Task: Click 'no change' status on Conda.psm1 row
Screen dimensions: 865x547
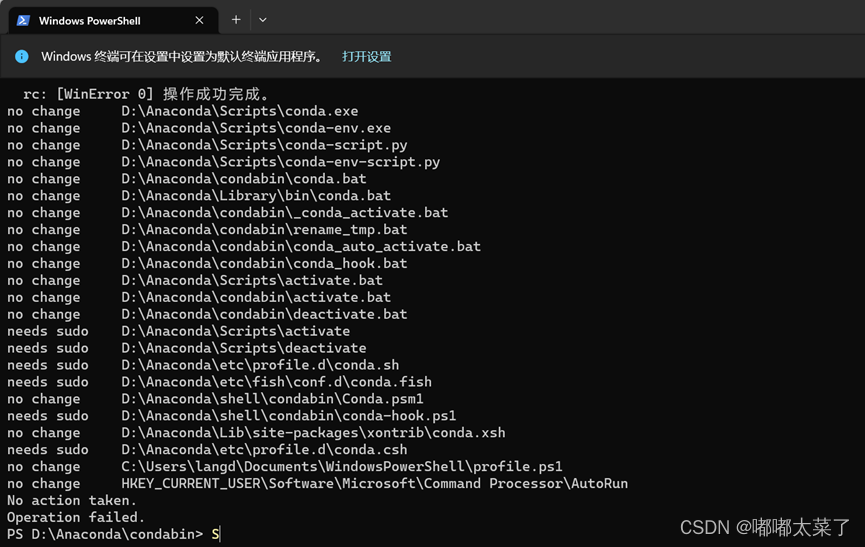Action: 44,399
